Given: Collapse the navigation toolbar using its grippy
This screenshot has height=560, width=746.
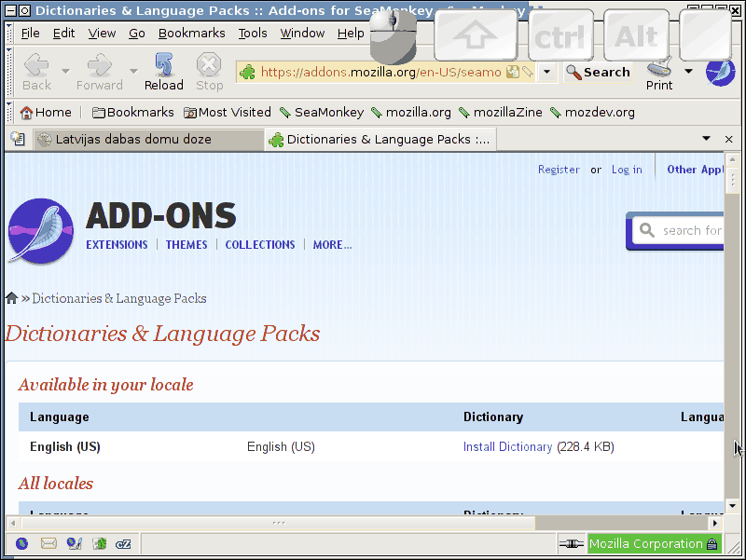Looking at the screenshot, I should [9, 72].
